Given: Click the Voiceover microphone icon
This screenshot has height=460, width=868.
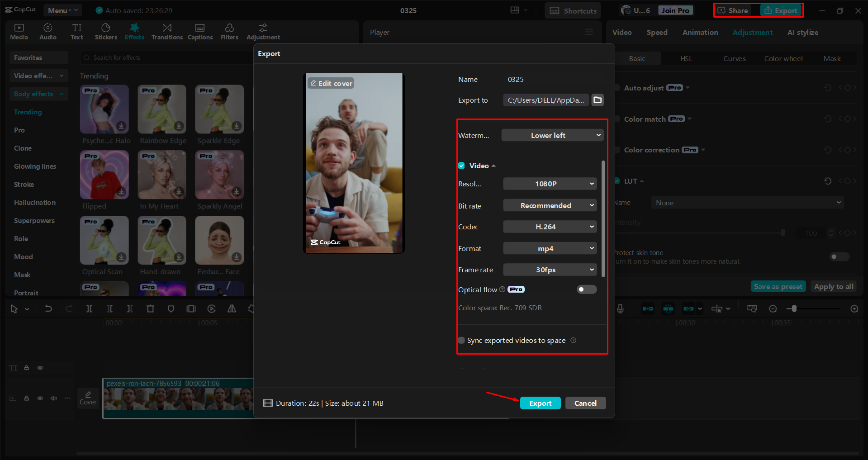Looking at the screenshot, I should [x=620, y=308].
